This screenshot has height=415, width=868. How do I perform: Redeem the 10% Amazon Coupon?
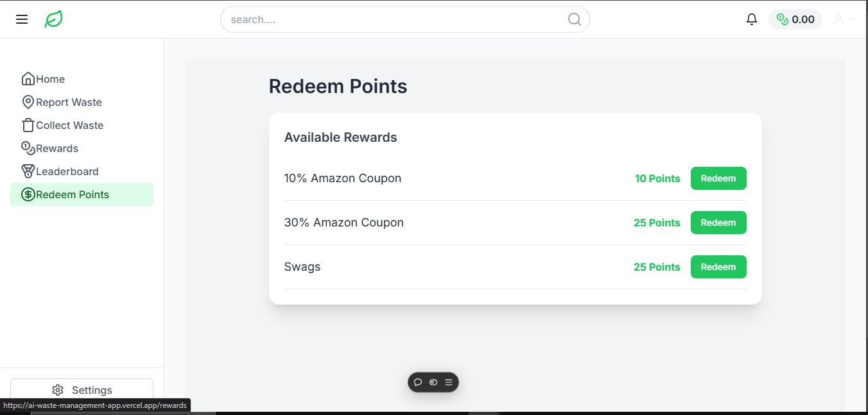tap(718, 178)
